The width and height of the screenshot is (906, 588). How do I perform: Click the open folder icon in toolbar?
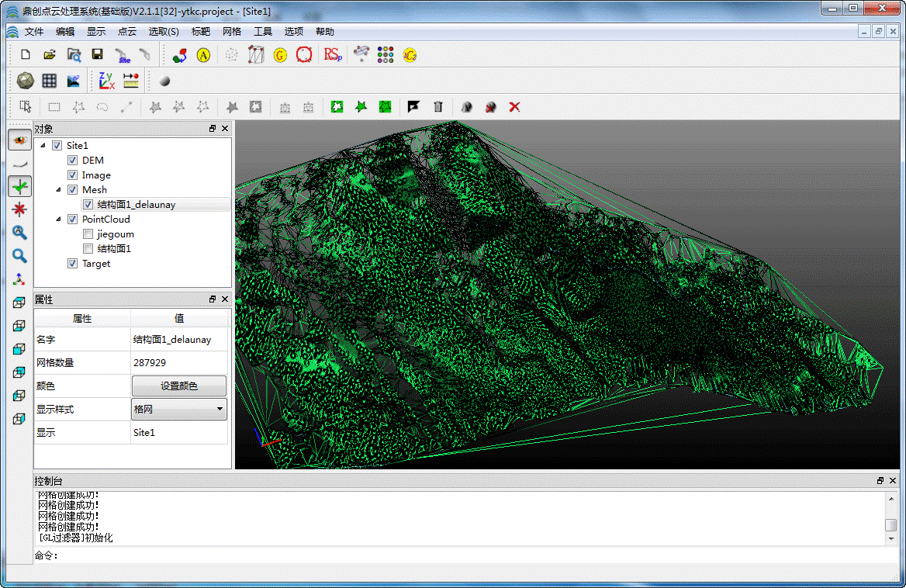click(x=49, y=54)
